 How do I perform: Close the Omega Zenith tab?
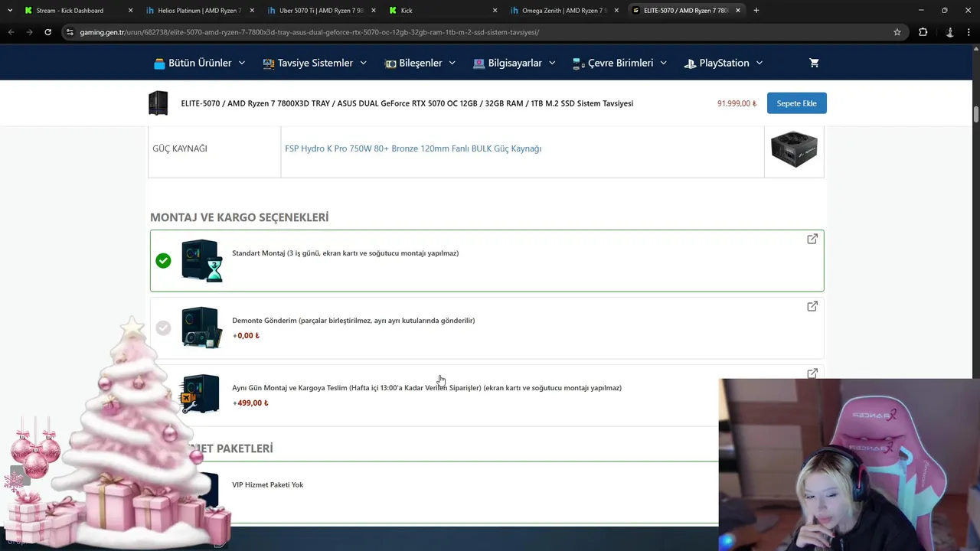click(x=616, y=11)
